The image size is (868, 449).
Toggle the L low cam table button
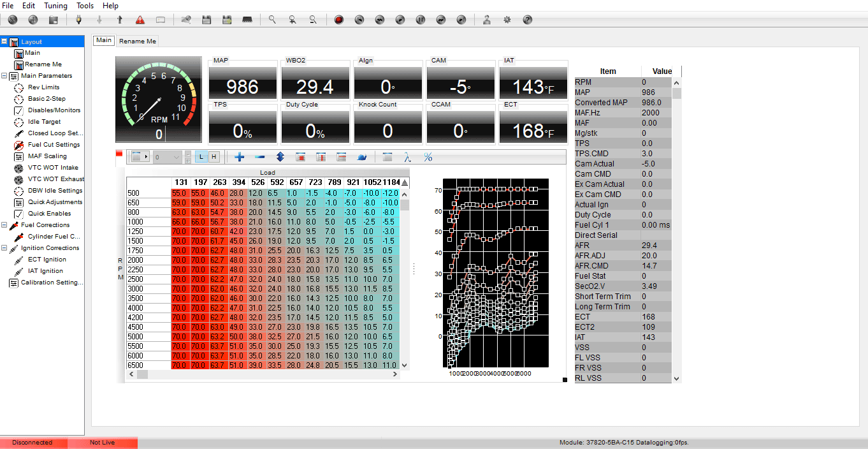pos(201,156)
